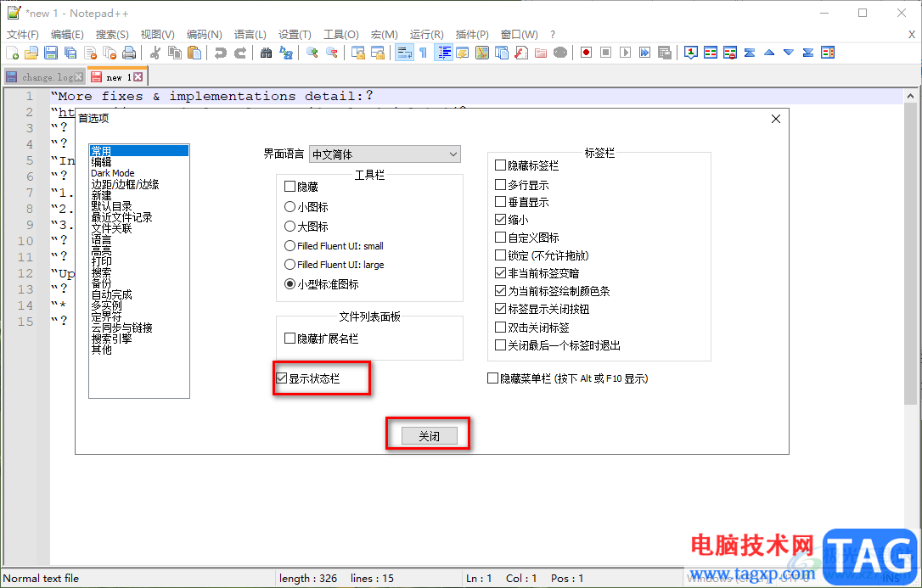Click the Paste clipboard icon
This screenshot has height=588, width=922.
tap(194, 53)
